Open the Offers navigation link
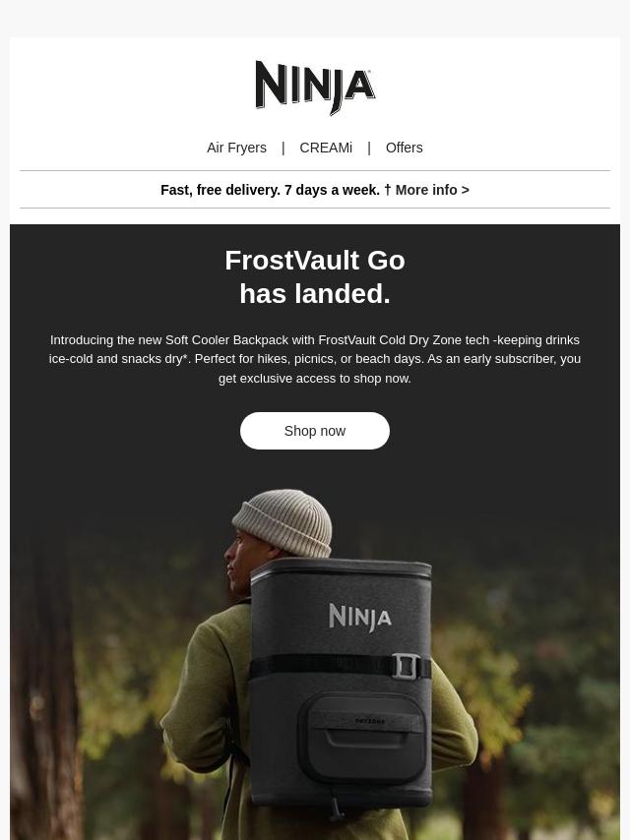The height and width of the screenshot is (840, 630). (x=404, y=148)
